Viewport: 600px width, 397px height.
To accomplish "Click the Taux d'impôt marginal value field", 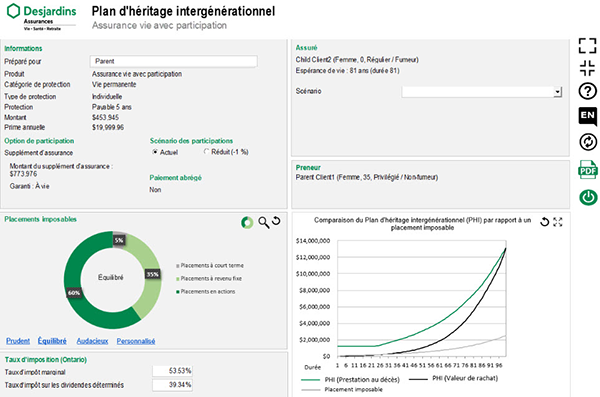I will click(x=173, y=371).
